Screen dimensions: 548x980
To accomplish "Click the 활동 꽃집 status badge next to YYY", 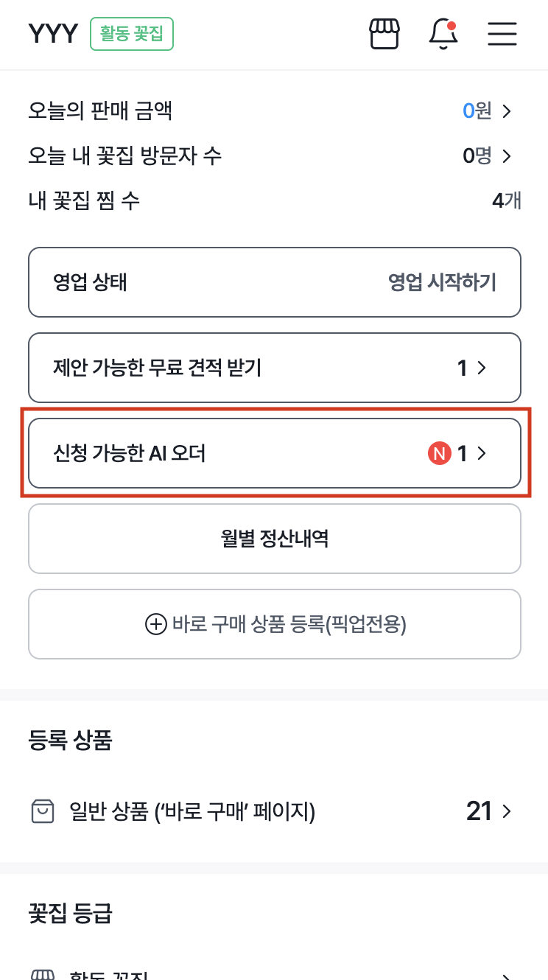I will tap(131, 34).
